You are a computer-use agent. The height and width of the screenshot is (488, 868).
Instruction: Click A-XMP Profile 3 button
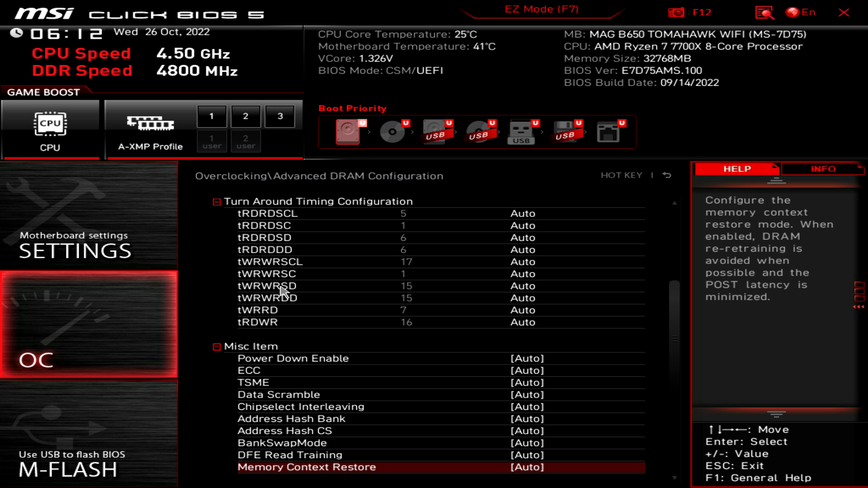279,115
